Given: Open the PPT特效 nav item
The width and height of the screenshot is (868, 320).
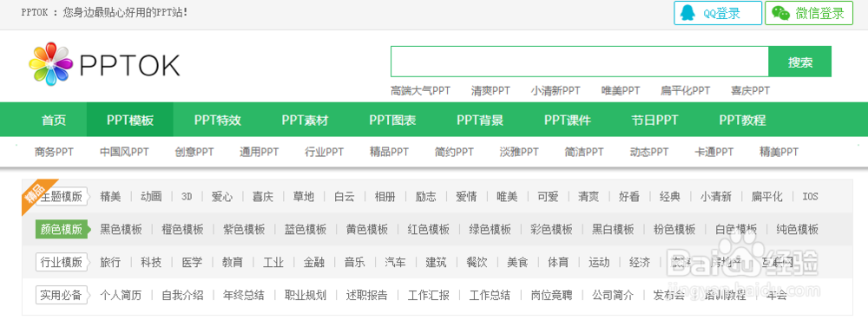Looking at the screenshot, I should 218,120.
